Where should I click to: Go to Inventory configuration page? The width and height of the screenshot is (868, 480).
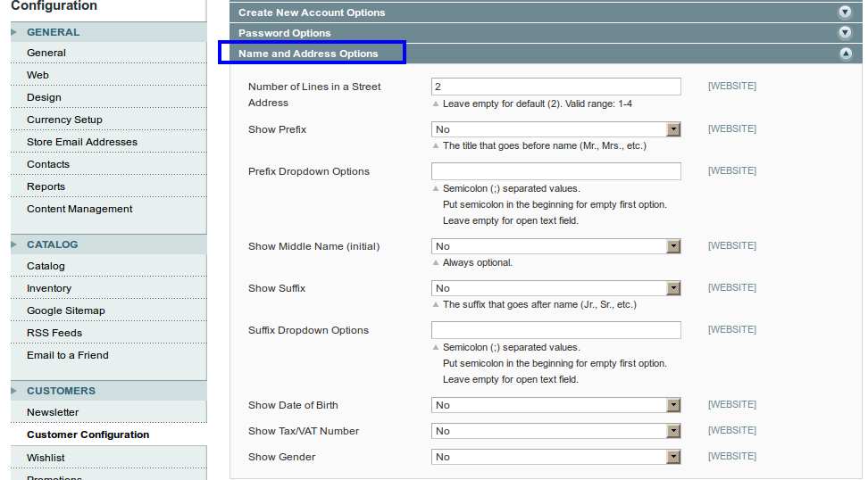[x=49, y=288]
